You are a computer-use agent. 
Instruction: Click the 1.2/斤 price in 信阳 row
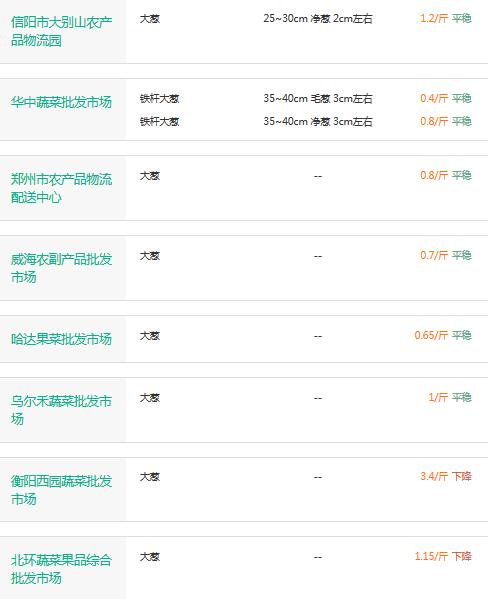point(434,18)
